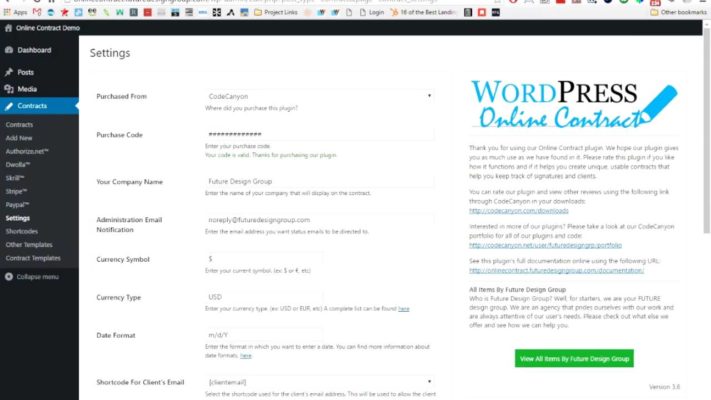Open the CodeCanyon portfolio link
This screenshot has width=711, height=400.
[x=545, y=245]
